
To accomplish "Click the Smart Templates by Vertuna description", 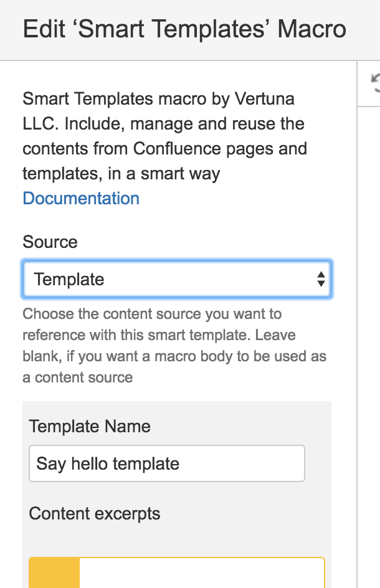I will (x=164, y=136).
